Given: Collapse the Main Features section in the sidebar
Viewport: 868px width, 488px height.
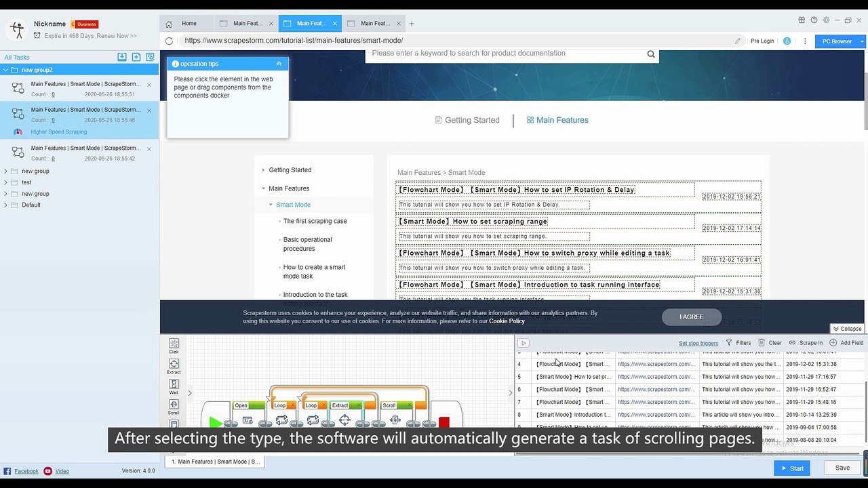Looking at the screenshot, I should click(x=264, y=188).
